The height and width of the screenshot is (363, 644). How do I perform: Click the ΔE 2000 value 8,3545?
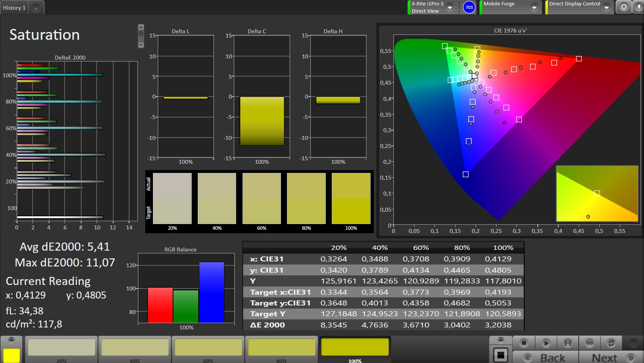[x=334, y=325]
